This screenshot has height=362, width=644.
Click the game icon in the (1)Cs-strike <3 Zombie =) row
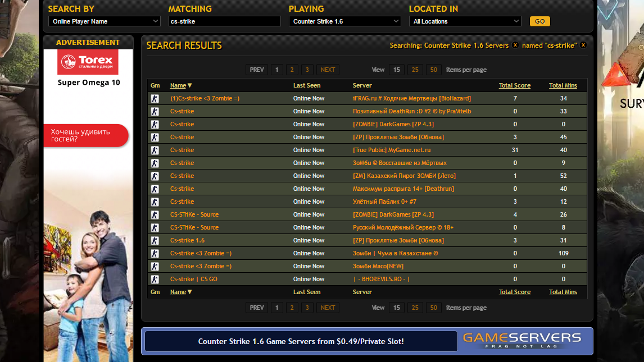point(155,98)
